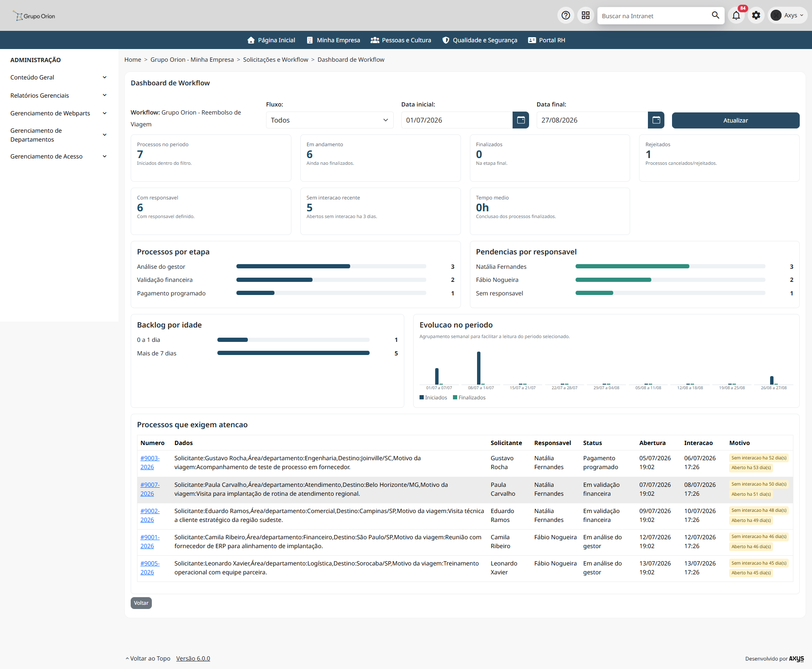Click the Grupo Orion logo

coord(34,16)
